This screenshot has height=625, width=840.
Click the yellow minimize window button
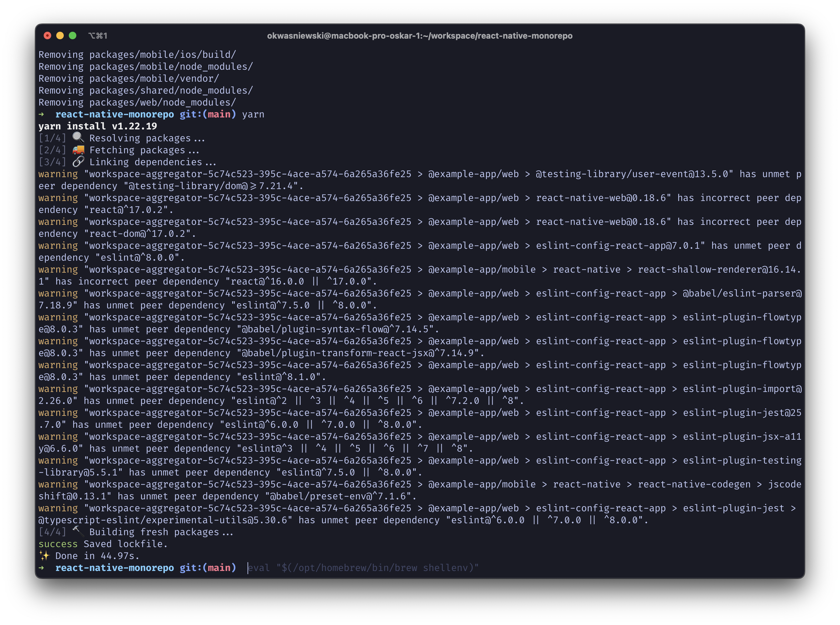pos(60,35)
